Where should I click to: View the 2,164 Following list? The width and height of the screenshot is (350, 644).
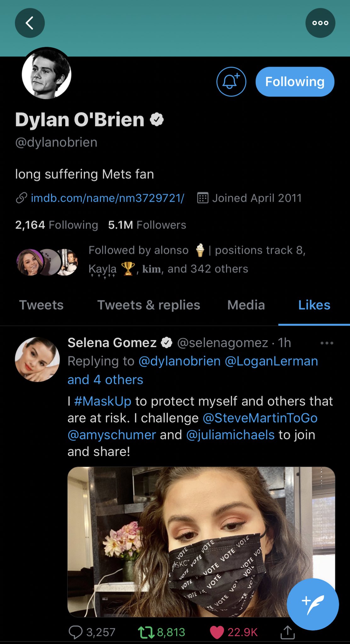(57, 225)
